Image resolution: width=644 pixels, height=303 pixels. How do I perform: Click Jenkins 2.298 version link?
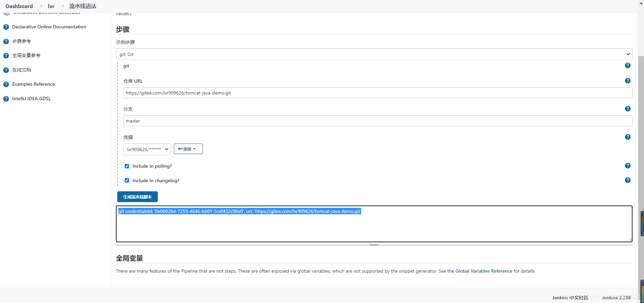(616, 298)
